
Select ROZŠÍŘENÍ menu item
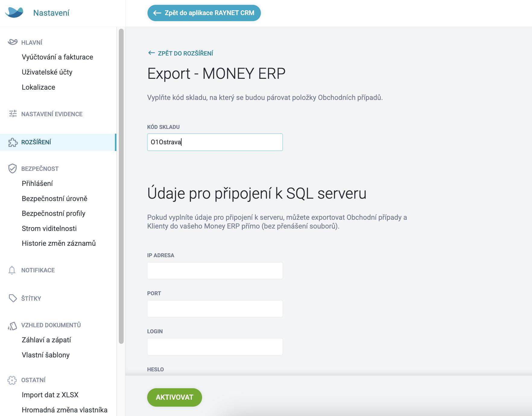tap(58, 142)
